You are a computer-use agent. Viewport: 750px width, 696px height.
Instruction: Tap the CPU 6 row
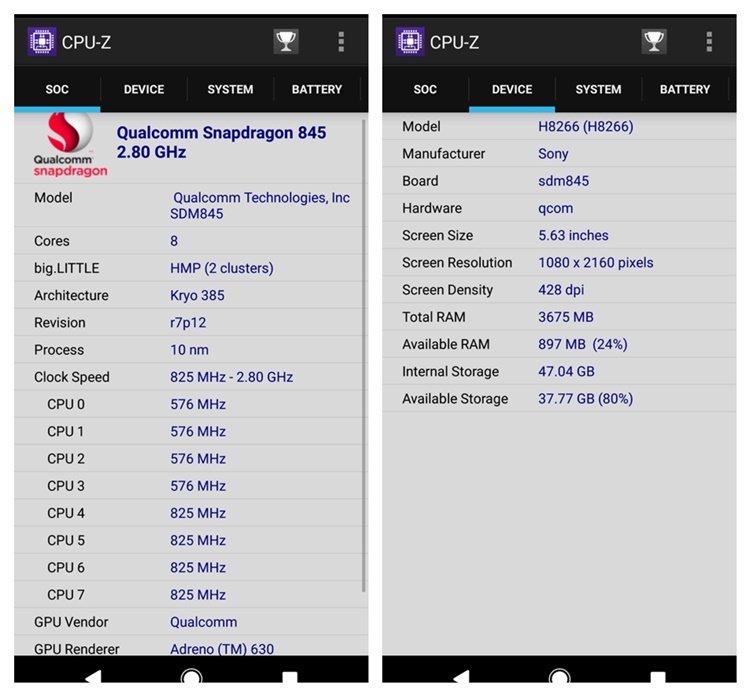(191, 568)
